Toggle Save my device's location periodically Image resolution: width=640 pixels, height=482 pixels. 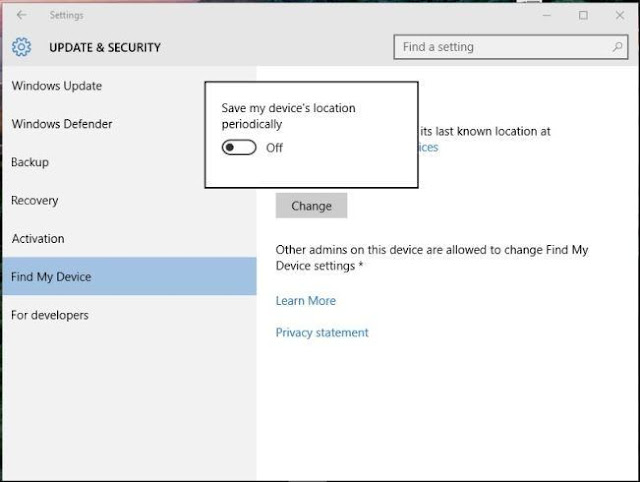coord(239,147)
